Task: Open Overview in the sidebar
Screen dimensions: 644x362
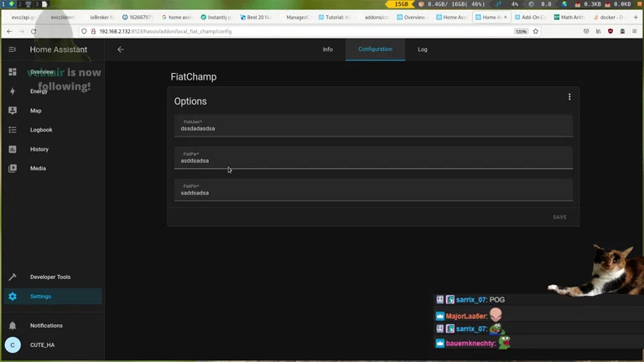Action: tap(42, 72)
